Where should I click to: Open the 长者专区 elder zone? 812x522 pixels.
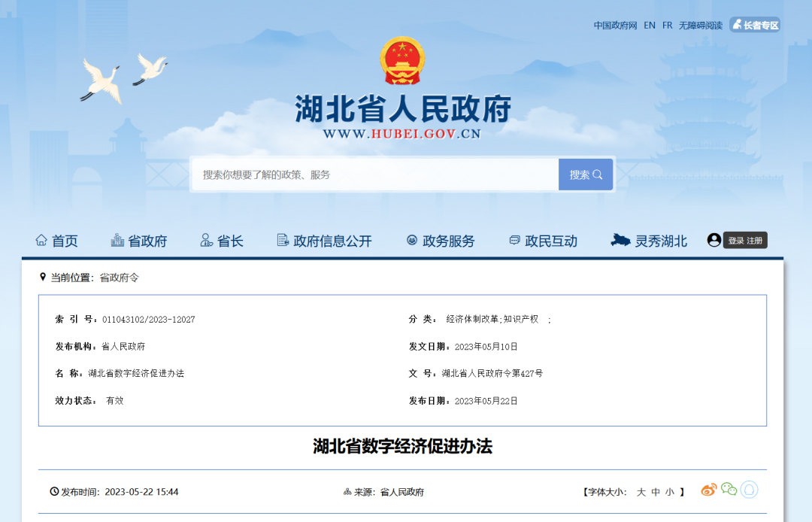pos(755,24)
